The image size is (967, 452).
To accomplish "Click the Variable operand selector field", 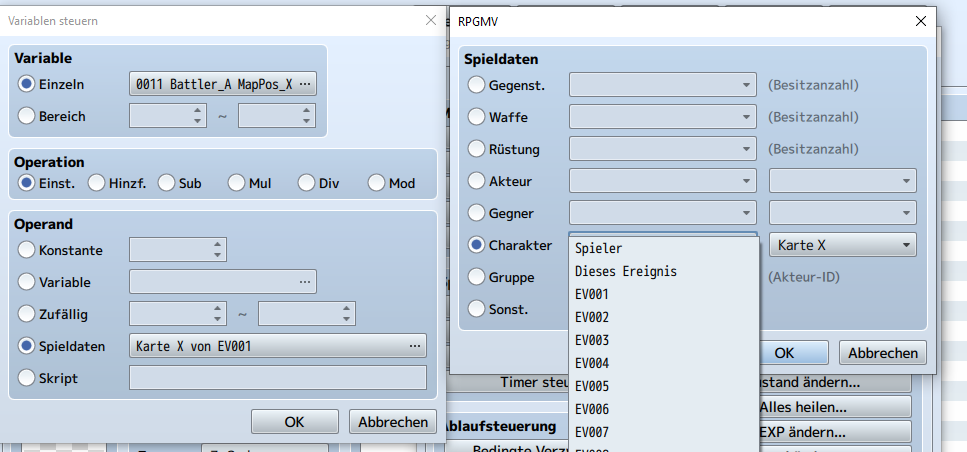I will [x=223, y=282].
